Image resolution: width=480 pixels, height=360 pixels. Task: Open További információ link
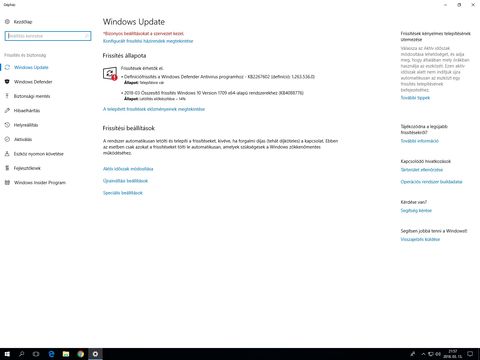(420, 141)
